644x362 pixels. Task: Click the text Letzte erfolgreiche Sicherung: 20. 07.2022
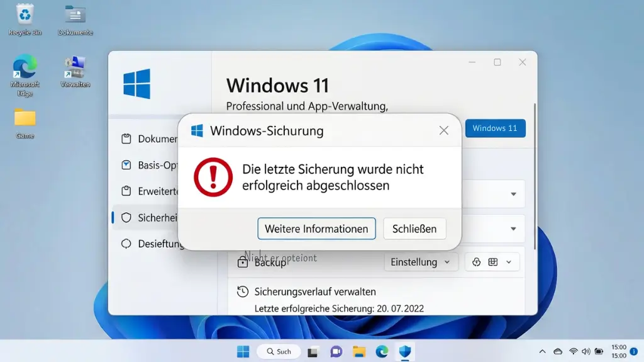click(339, 308)
